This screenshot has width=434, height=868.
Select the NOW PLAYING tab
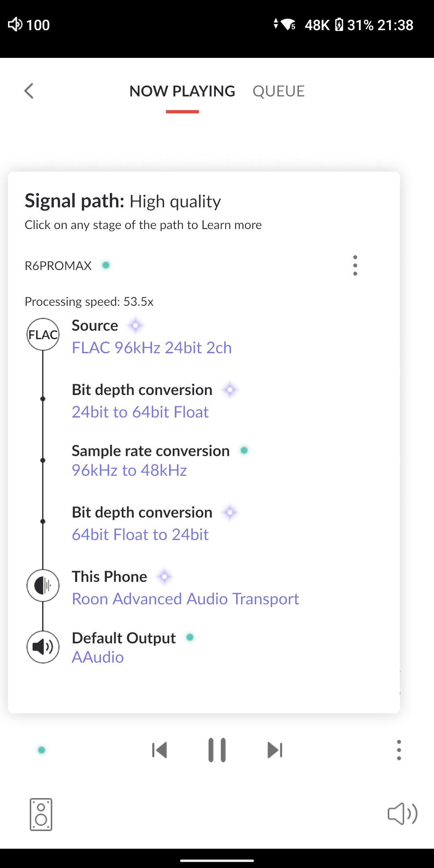click(182, 91)
